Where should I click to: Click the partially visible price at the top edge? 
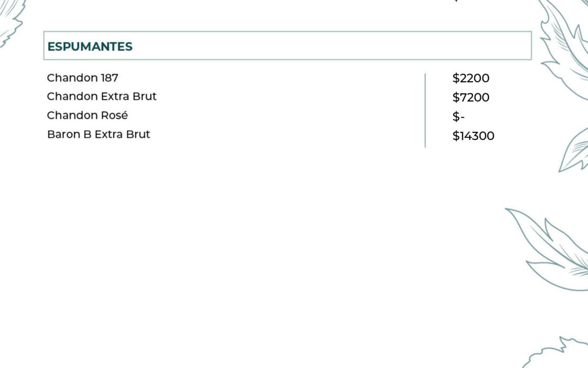[456, 1]
